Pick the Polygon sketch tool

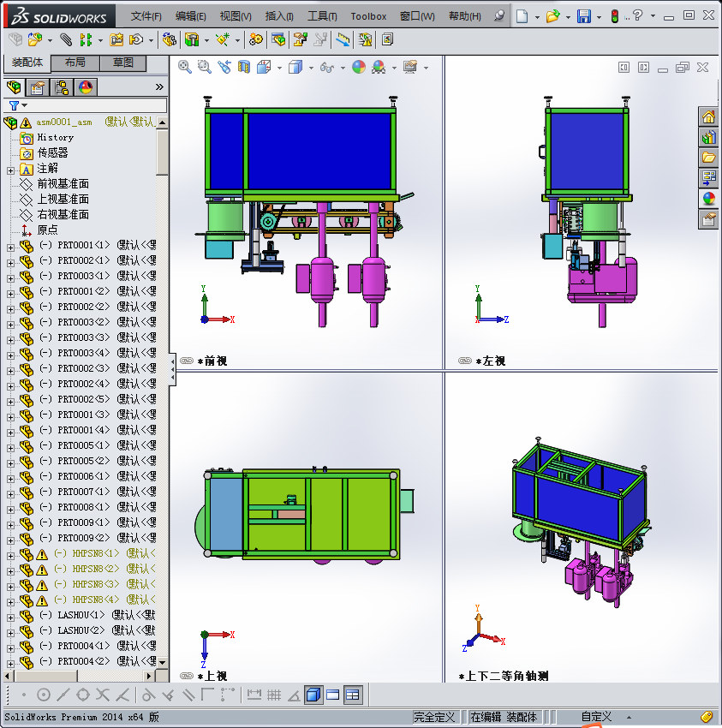click(85, 695)
